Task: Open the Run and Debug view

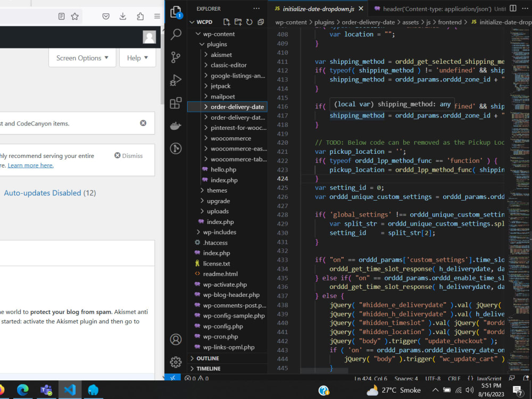Action: [176, 80]
